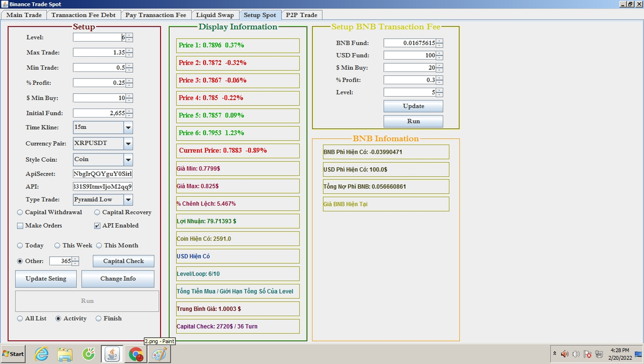Image resolution: width=644 pixels, height=364 pixels.
Task: Click the BNB % Profit field showing 0.3
Action: pyautogui.click(x=410, y=80)
